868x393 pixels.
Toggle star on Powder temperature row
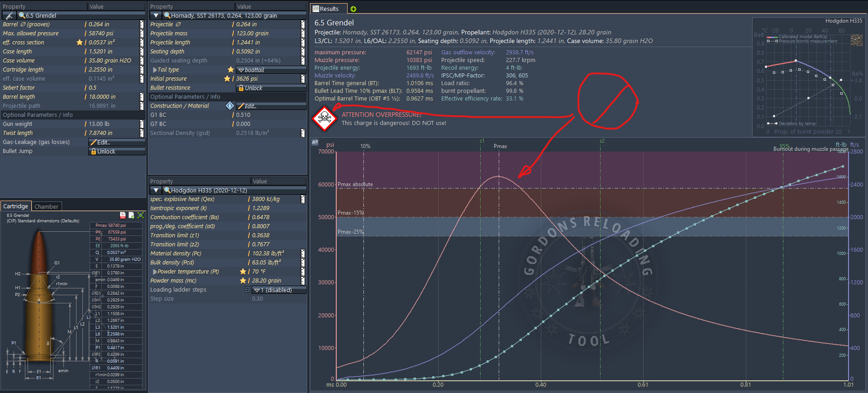pos(243,272)
